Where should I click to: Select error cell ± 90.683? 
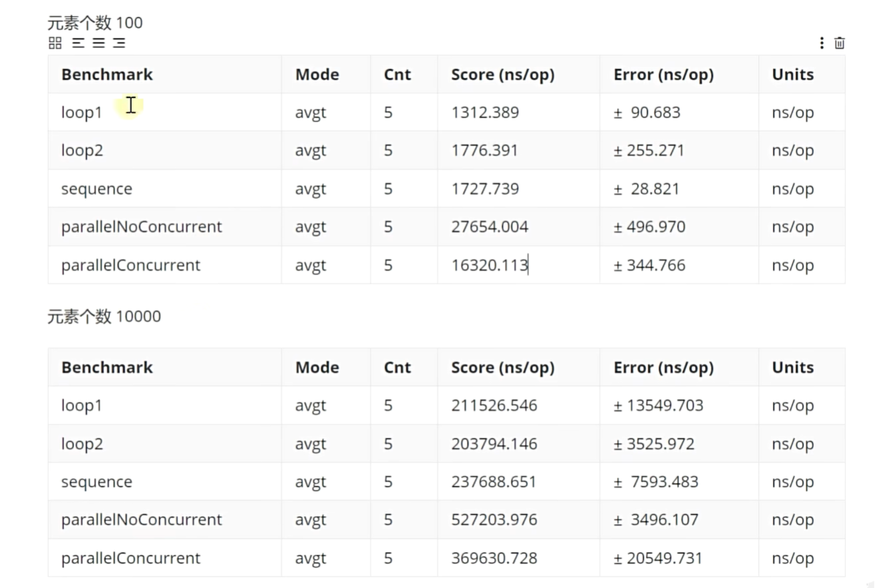[x=647, y=112]
